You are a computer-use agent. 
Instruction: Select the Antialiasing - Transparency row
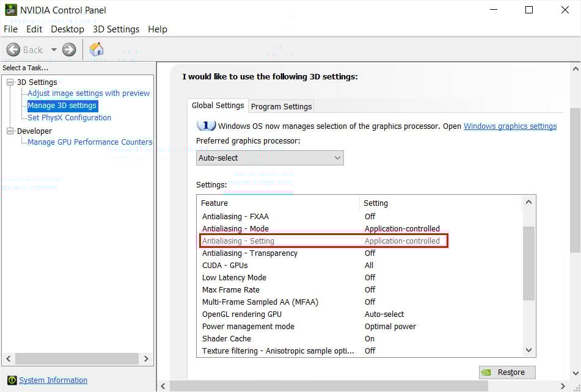(x=359, y=253)
